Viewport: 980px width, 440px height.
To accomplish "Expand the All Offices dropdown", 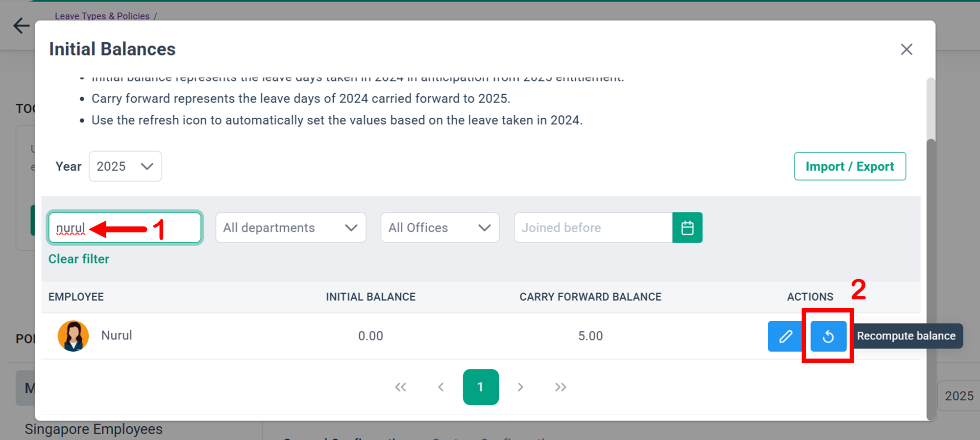I will [x=440, y=228].
